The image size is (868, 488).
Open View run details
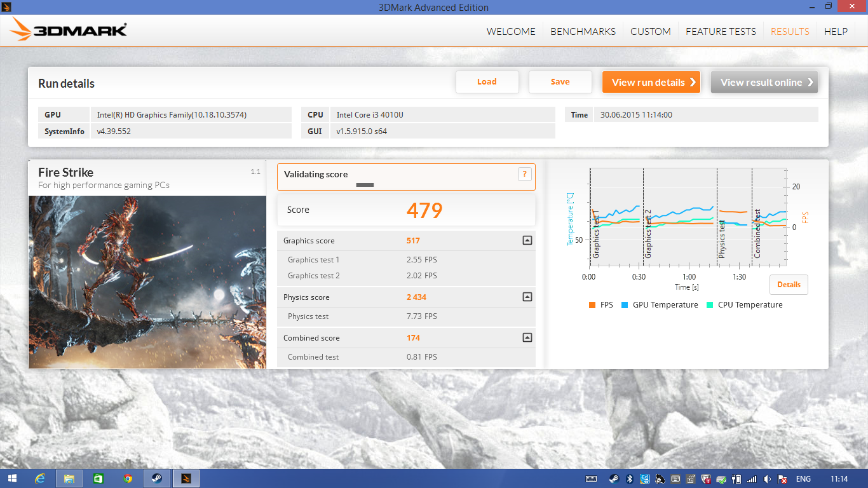(651, 82)
